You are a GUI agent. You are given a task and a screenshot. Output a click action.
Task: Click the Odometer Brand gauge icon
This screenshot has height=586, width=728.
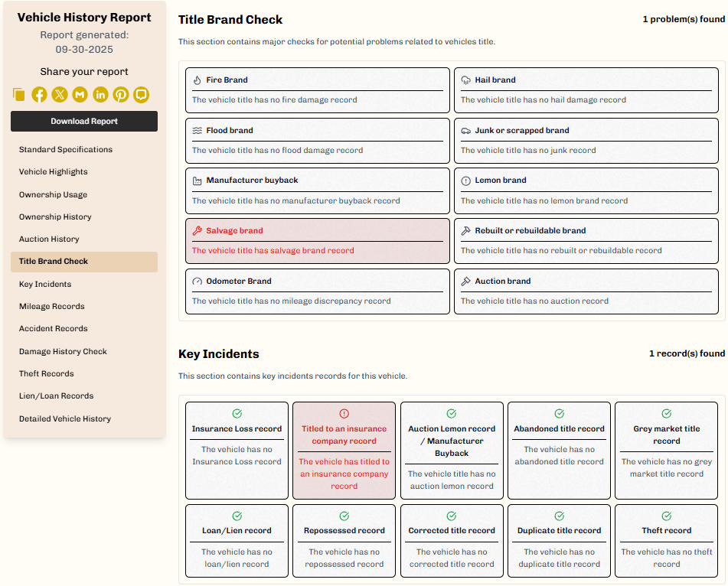click(x=197, y=282)
